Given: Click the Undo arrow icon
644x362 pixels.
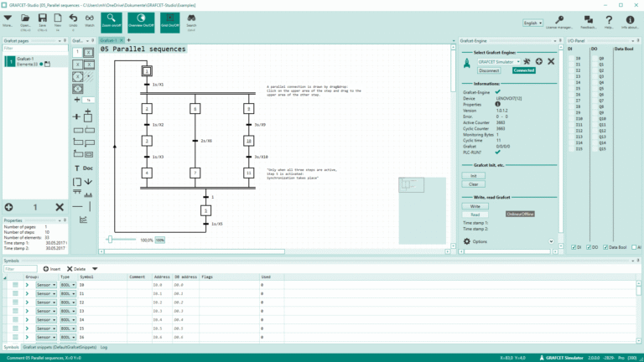Looking at the screenshot, I should point(72,18).
